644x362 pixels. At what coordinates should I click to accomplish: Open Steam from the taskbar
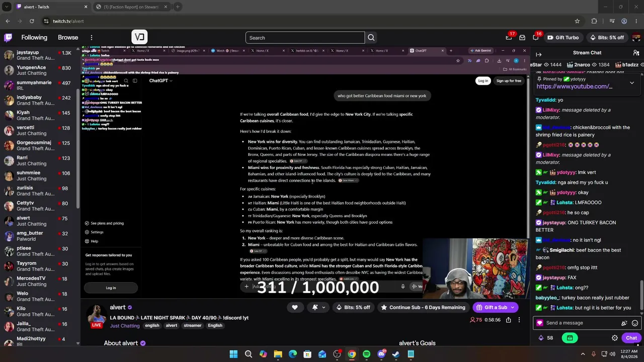pos(396,354)
